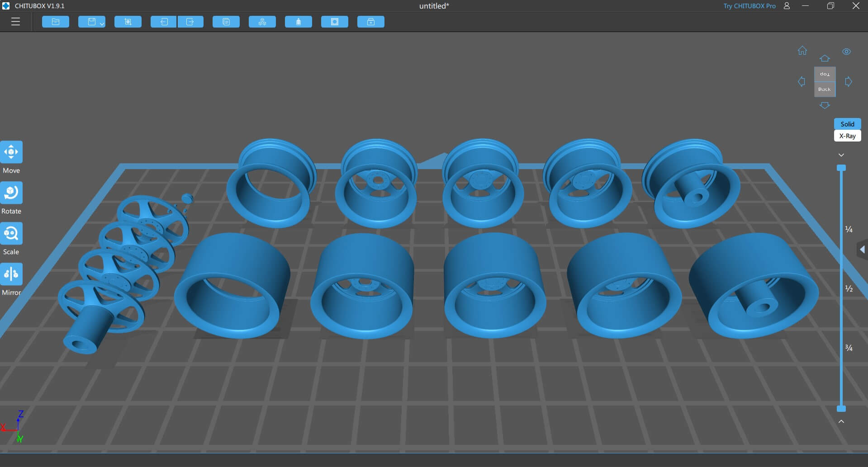Expand the Save button dropdown arrow
Viewport: 868px width, 467px height.
[102, 24]
